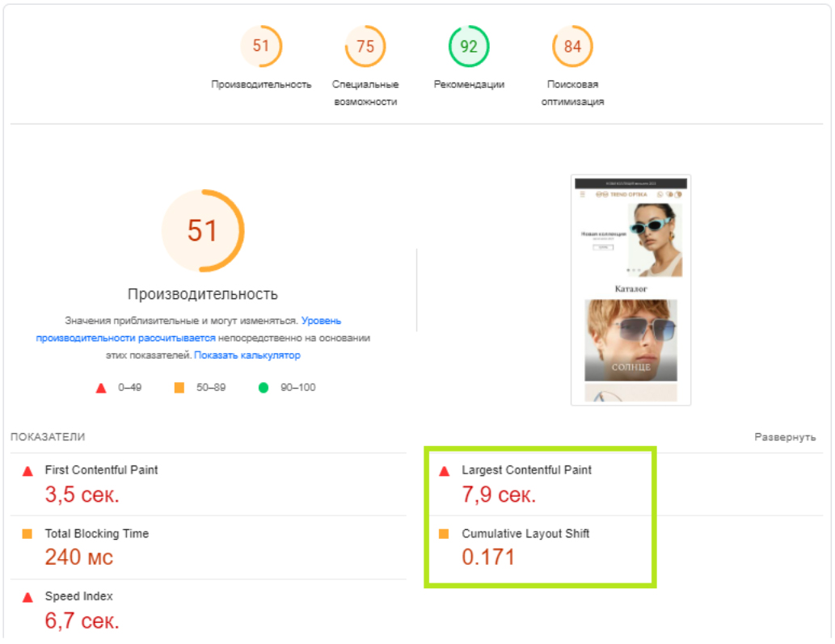Click the Largest Contentful Paint value 7,9 сек.

pyautogui.click(x=499, y=495)
